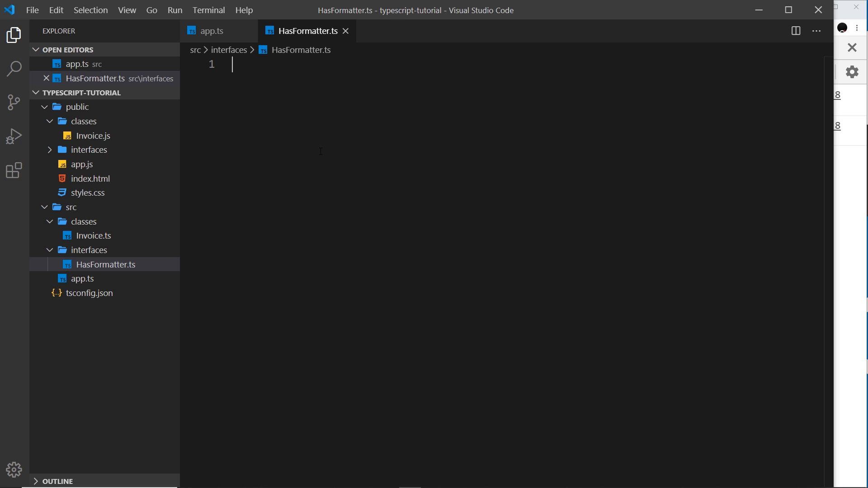Open the View menu

coord(127,10)
